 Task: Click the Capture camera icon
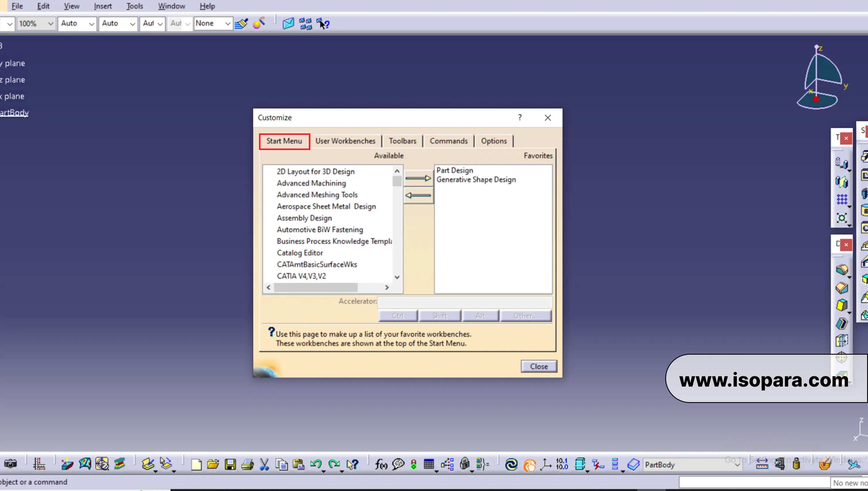point(10,464)
